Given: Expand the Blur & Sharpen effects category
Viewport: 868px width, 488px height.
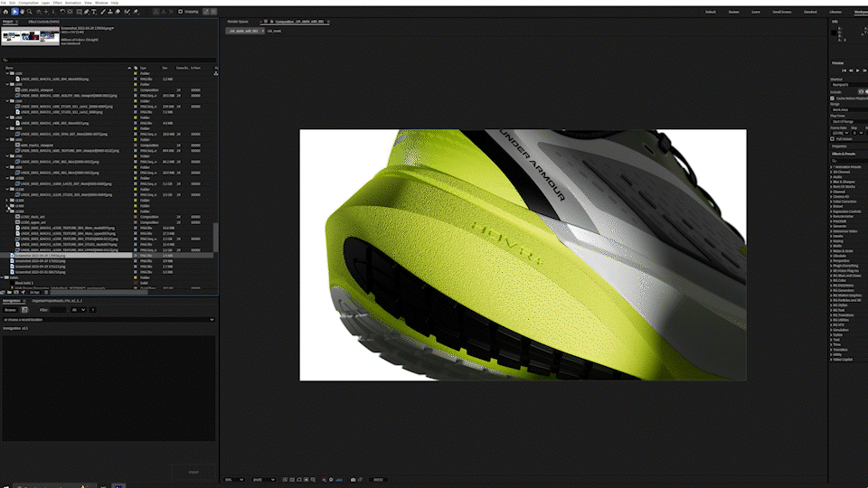Looking at the screenshot, I should (832, 182).
